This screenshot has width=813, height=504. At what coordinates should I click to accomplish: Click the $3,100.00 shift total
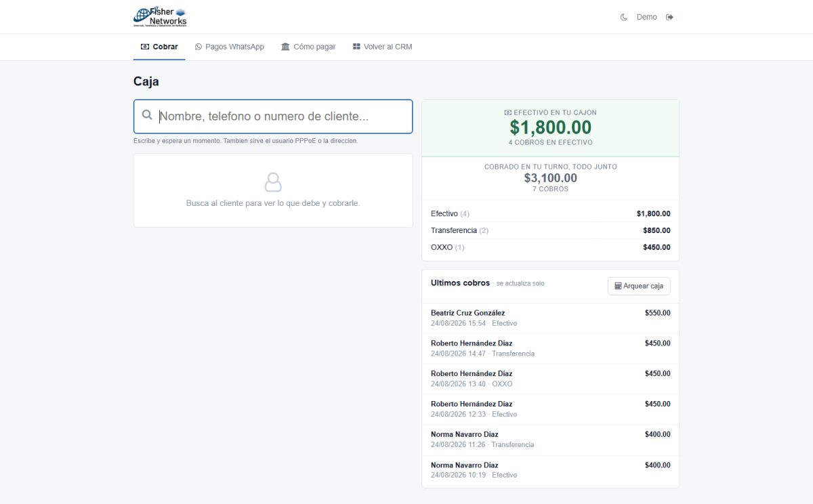pyautogui.click(x=551, y=178)
